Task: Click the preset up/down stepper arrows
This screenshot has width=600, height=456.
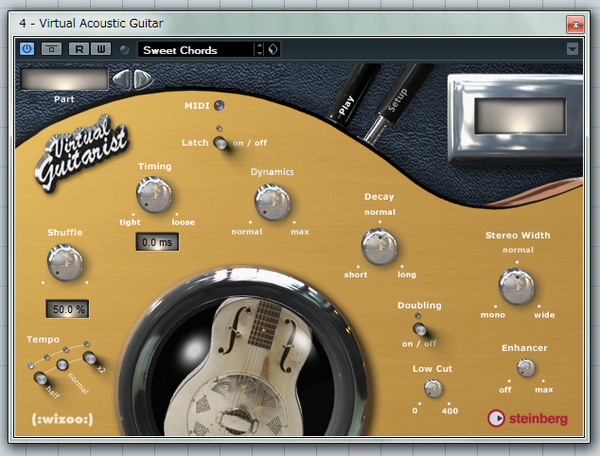Action: tap(259, 49)
